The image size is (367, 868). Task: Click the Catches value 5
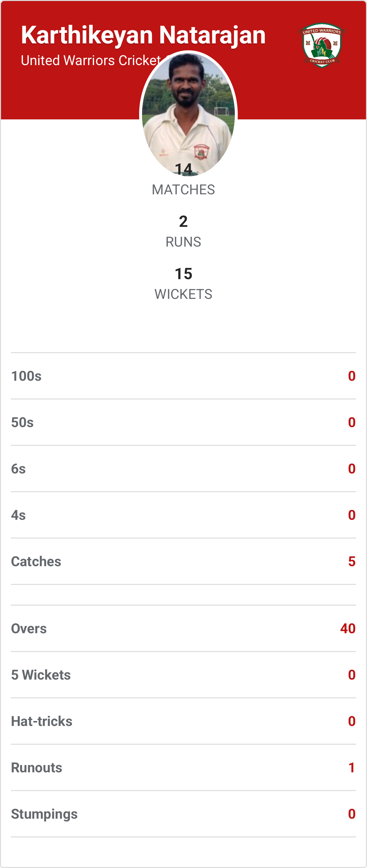pyautogui.click(x=352, y=561)
